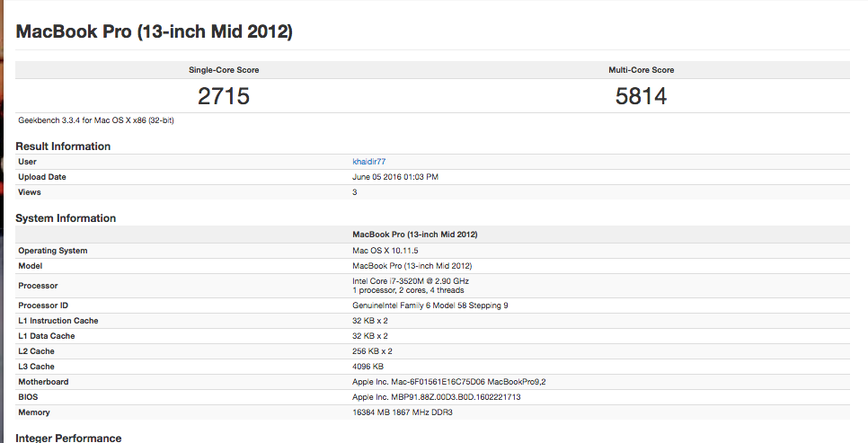Image resolution: width=868 pixels, height=443 pixels.
Task: Click the Motherboard label
Action: click(43, 382)
